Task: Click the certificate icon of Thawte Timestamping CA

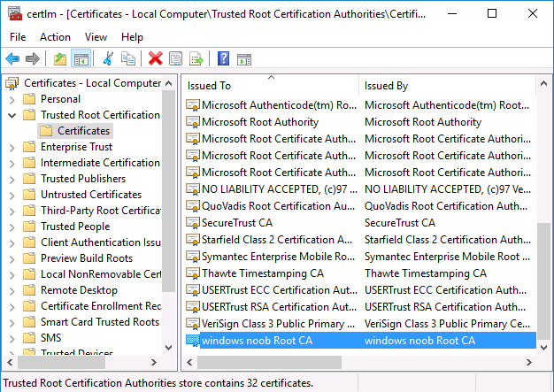Action: [193, 273]
